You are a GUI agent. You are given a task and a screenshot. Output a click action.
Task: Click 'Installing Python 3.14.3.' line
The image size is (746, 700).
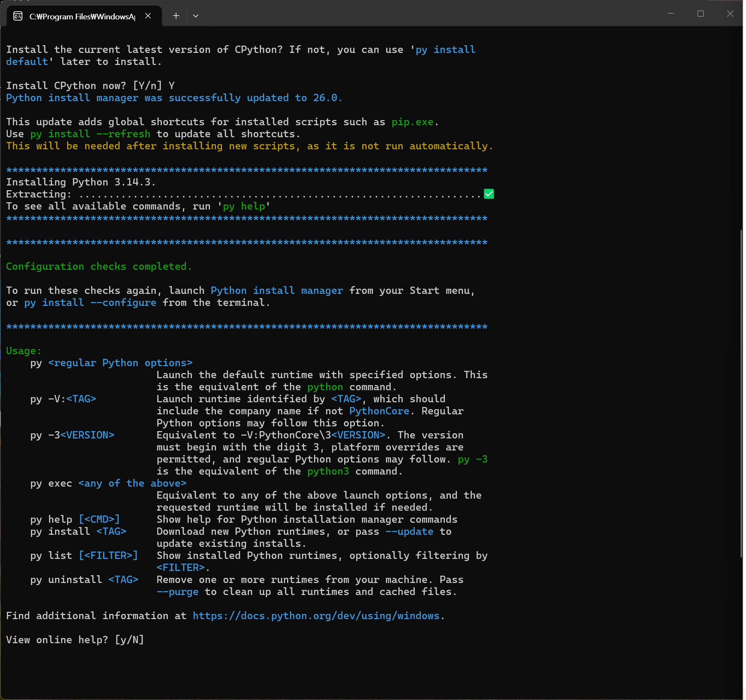point(81,182)
